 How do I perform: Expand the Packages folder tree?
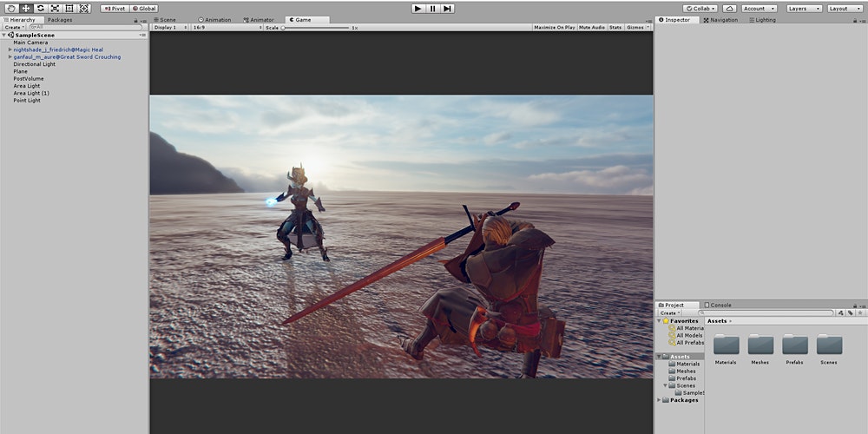660,399
